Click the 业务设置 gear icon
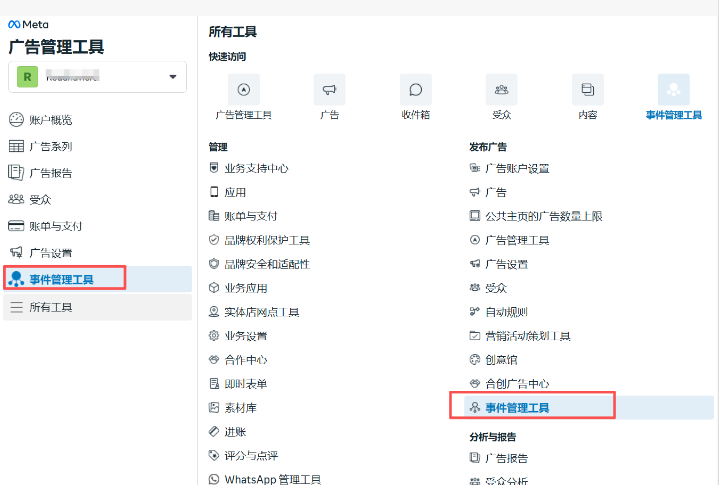The image size is (719, 485). (214, 336)
